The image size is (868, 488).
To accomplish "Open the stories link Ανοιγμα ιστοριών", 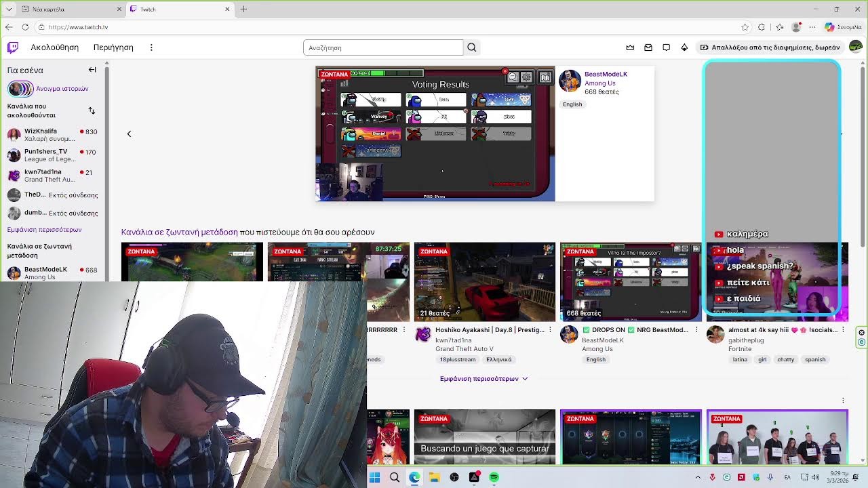I will point(62,89).
